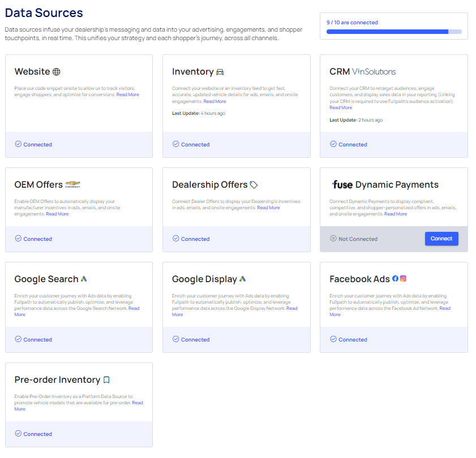Screen dimensions: 476x458
Task: Click the Not Connected X icon
Action: (x=333, y=239)
